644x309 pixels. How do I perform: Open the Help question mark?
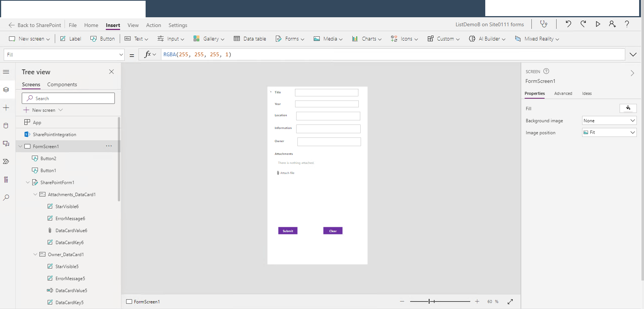click(627, 24)
